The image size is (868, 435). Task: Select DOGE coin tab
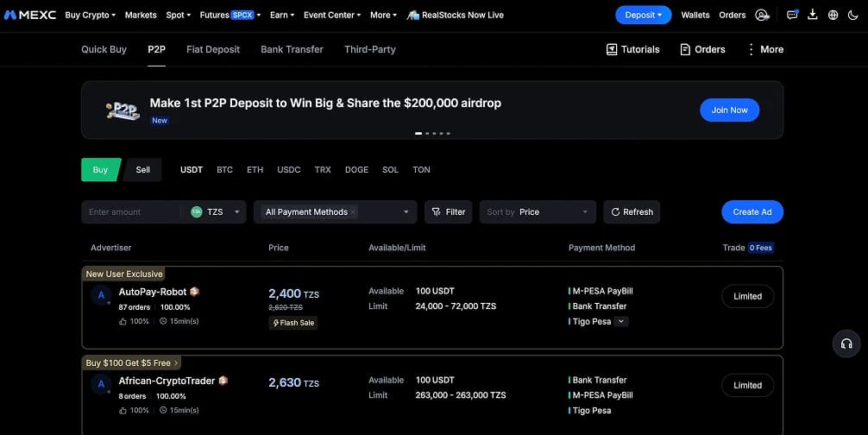[x=356, y=170]
